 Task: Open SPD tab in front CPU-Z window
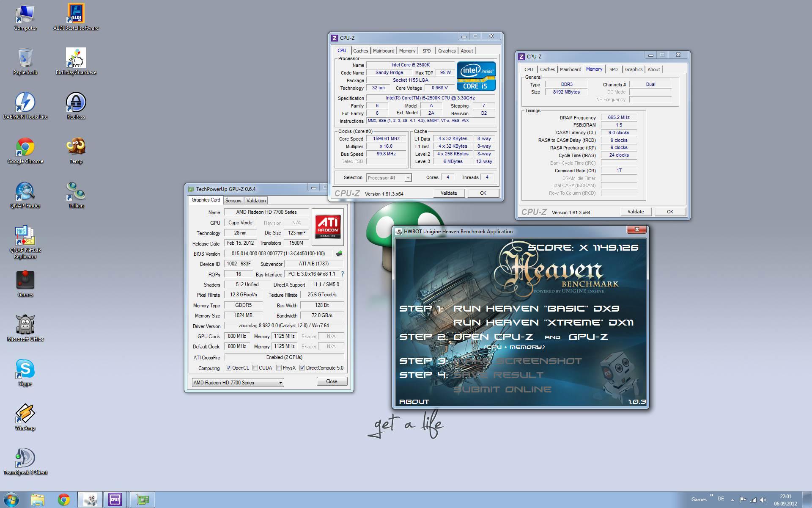[427, 51]
